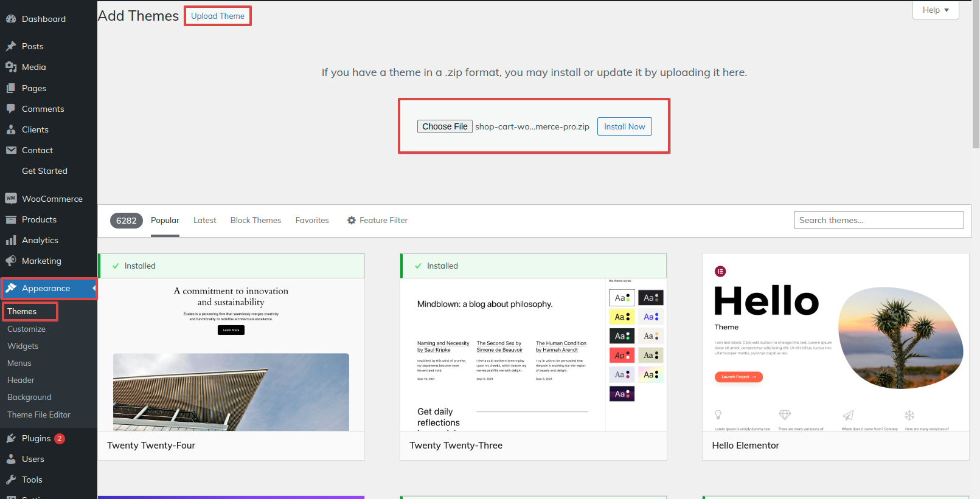Click the Twenty Twenty-Three theme name
The height and width of the screenshot is (499, 980).
click(x=456, y=446)
